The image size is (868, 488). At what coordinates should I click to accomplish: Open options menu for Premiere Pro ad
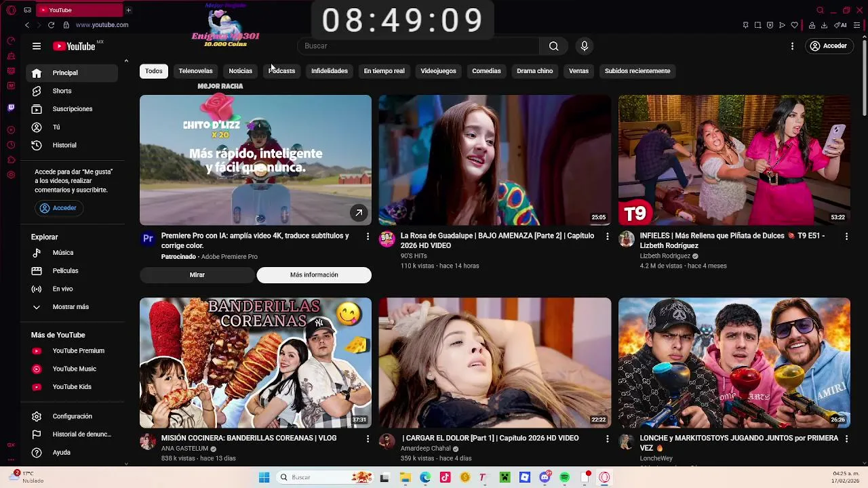point(368,237)
